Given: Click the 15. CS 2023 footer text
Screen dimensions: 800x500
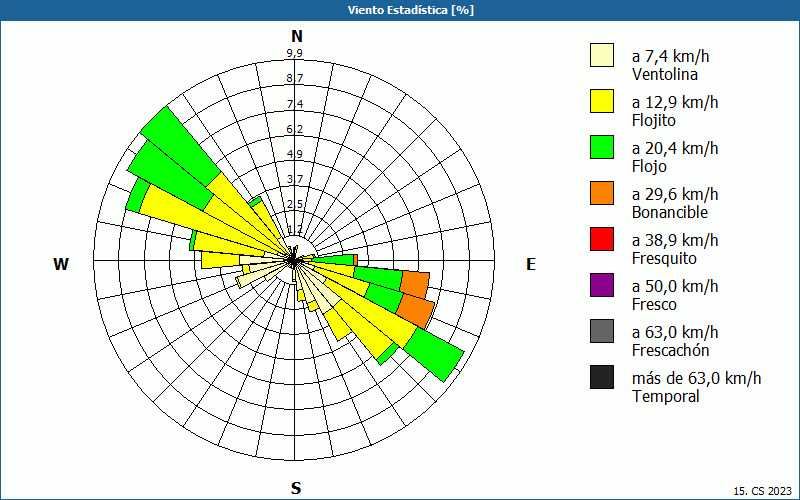Looking at the screenshot, I should (x=763, y=491).
